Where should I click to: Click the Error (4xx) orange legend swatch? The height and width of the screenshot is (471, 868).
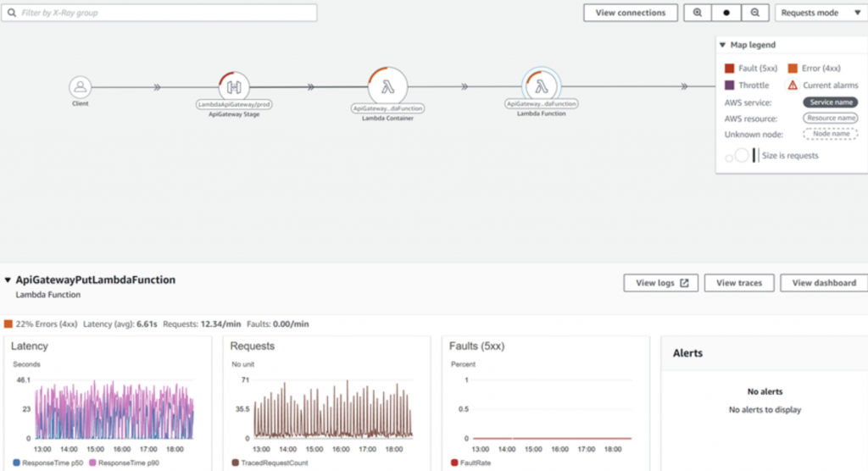pos(793,68)
